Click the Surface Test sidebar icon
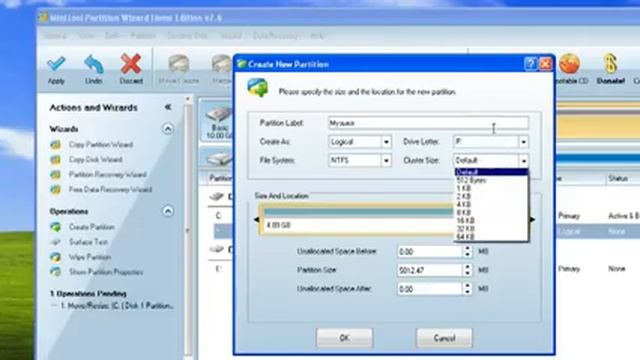This screenshot has height=360, width=640. click(x=56, y=242)
